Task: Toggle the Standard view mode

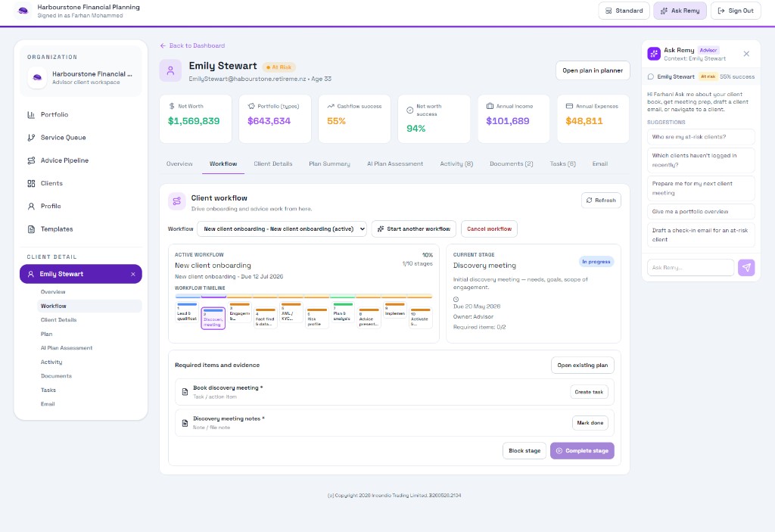Action: (624, 11)
